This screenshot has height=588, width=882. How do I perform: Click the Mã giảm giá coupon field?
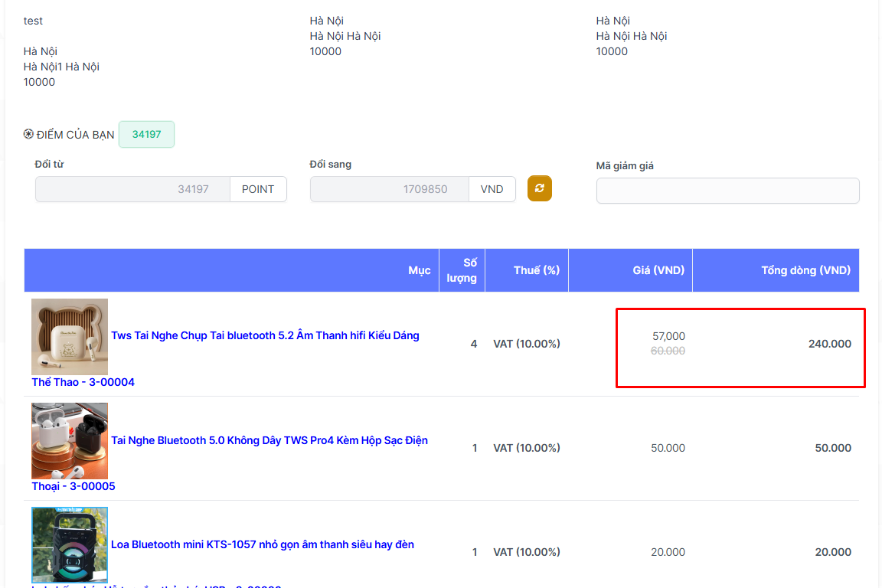click(727, 191)
